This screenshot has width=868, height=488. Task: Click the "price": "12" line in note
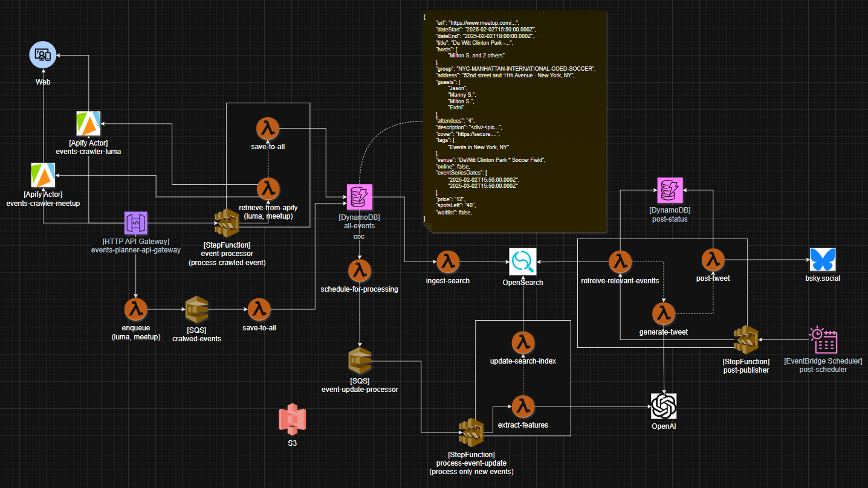(450, 199)
